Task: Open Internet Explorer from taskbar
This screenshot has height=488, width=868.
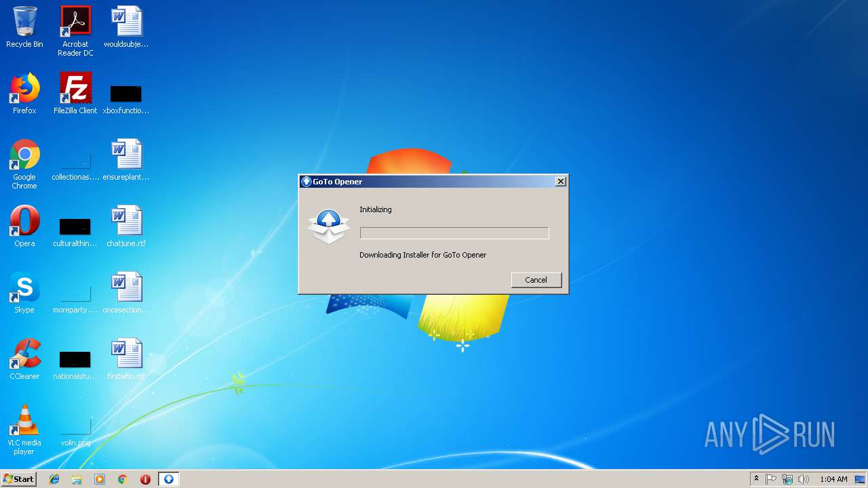Action: [x=54, y=479]
